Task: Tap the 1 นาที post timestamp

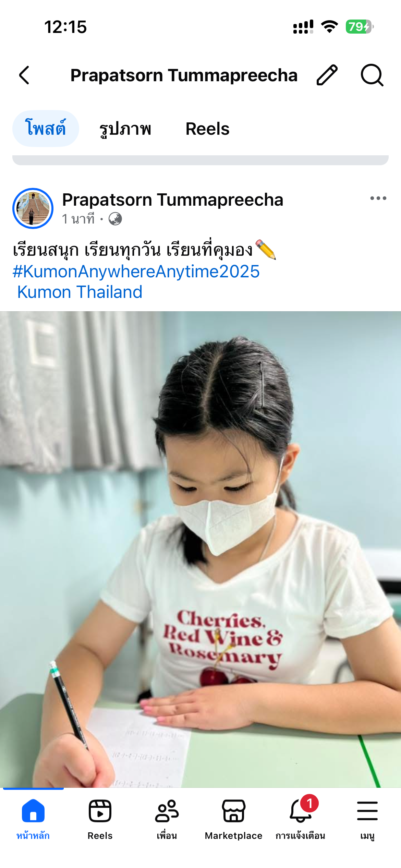Action: tap(78, 219)
